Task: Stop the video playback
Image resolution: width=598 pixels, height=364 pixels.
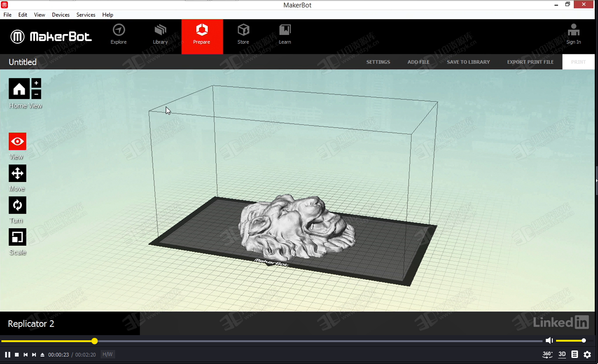Action: (17, 355)
